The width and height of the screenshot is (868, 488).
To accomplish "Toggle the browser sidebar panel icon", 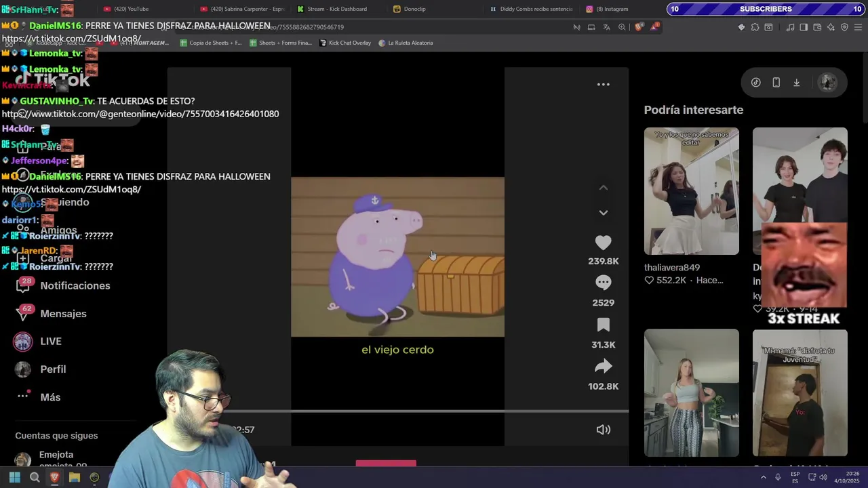I will [x=804, y=27].
